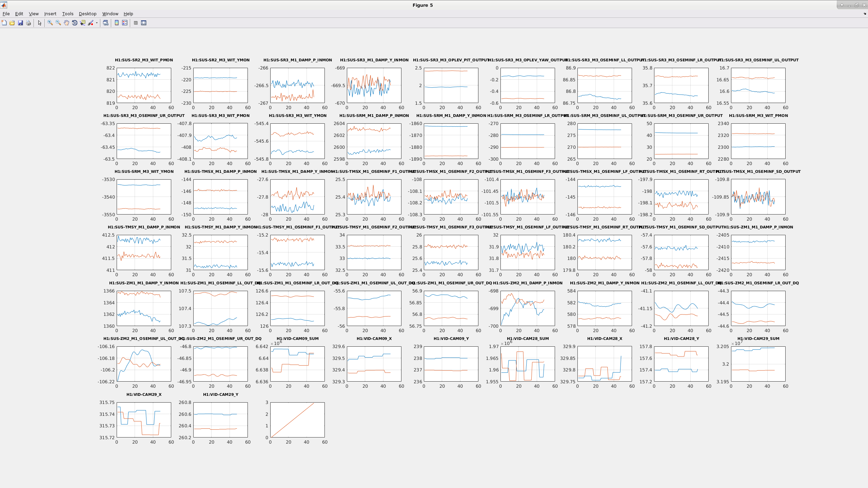Select the Zoom Out tool
Screen dimensions: 868x488
pos(58,23)
